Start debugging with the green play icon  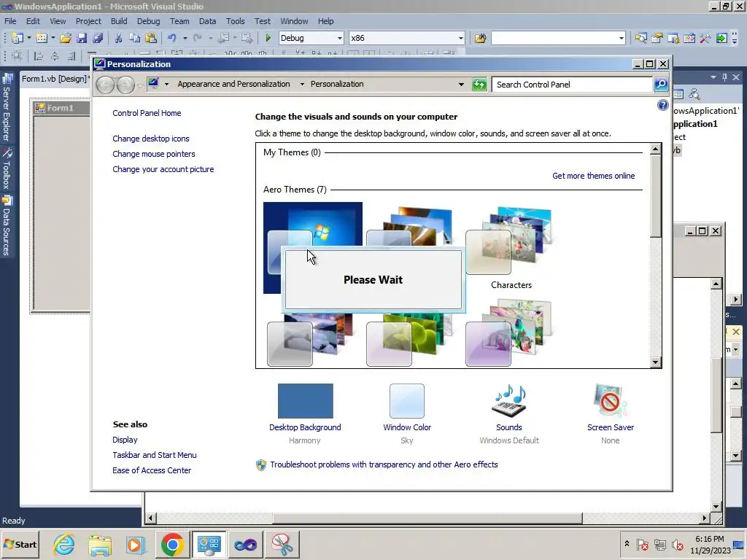pos(268,38)
